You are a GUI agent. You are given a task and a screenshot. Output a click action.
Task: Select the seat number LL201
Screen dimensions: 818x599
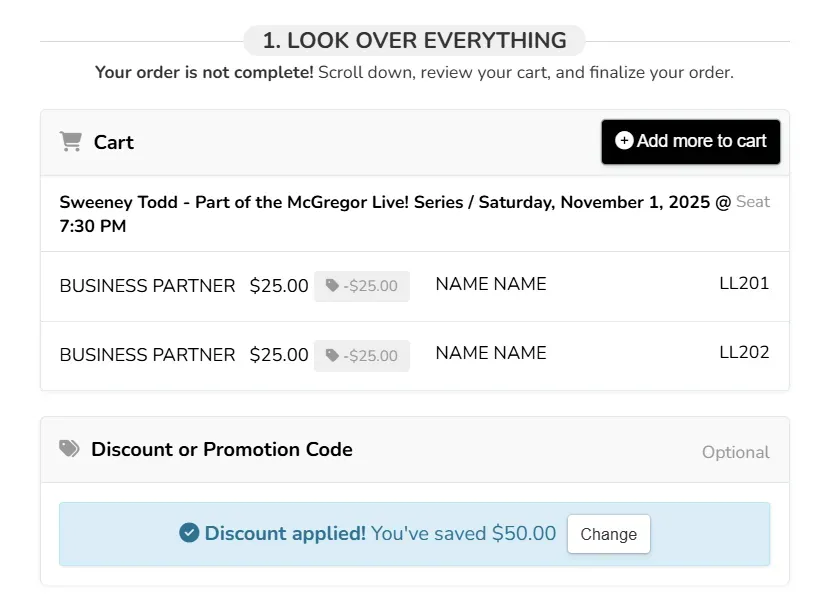point(744,284)
